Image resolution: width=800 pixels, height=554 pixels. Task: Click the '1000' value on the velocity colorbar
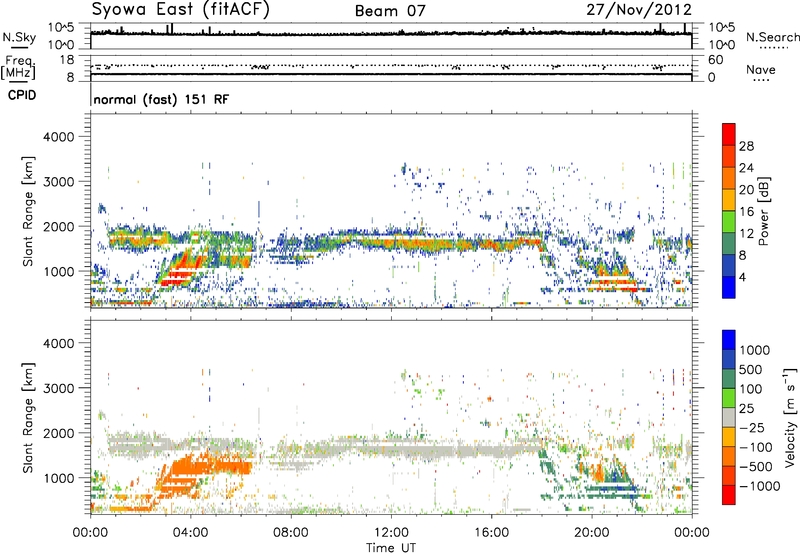tap(755, 350)
